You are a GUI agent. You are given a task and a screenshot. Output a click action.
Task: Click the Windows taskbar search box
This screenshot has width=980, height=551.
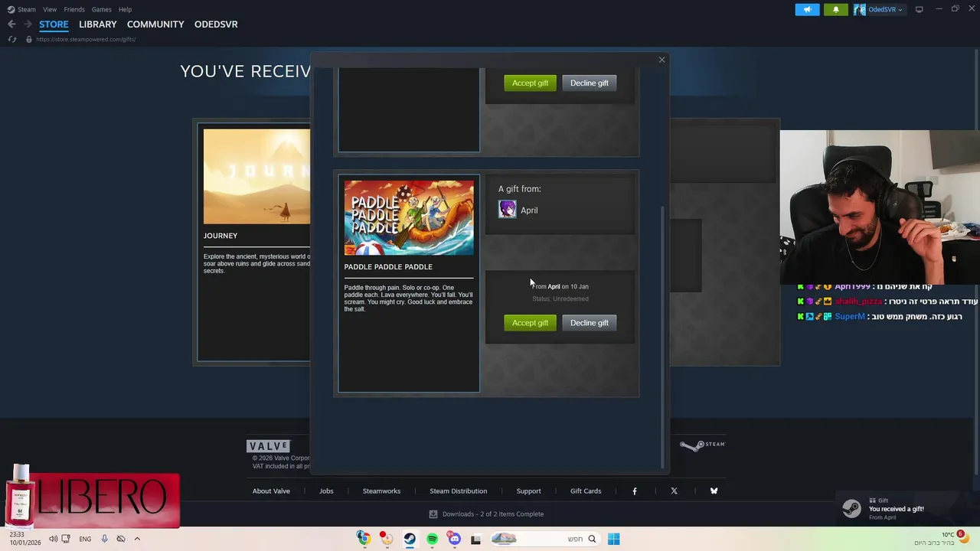[x=545, y=539]
